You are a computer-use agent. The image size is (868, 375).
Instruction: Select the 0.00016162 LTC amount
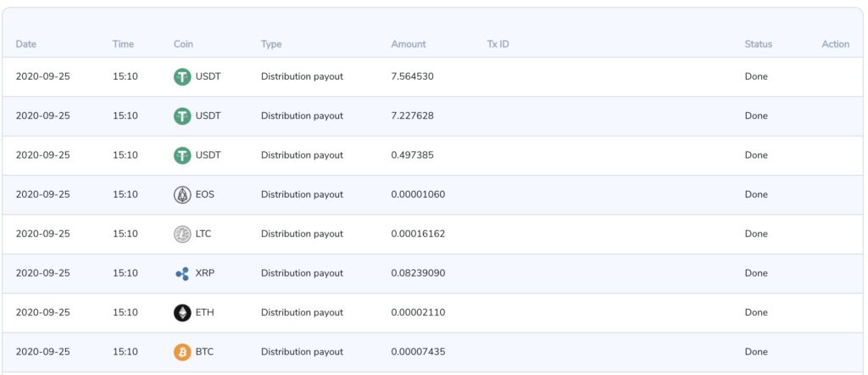point(418,234)
